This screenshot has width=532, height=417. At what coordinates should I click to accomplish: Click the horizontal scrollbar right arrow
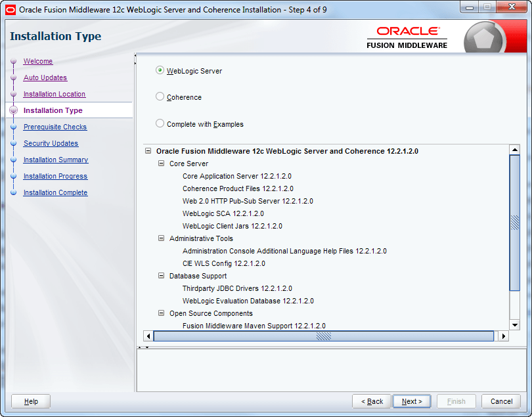(x=504, y=336)
